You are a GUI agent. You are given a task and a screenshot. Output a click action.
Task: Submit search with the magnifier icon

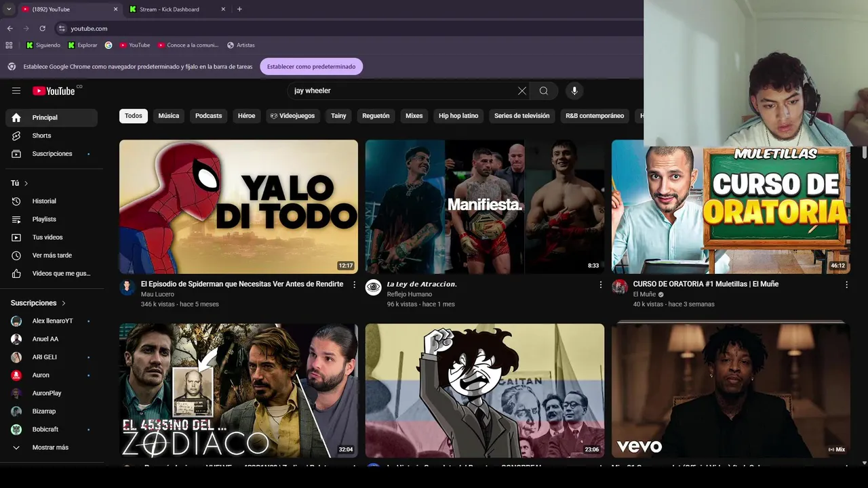pos(544,91)
